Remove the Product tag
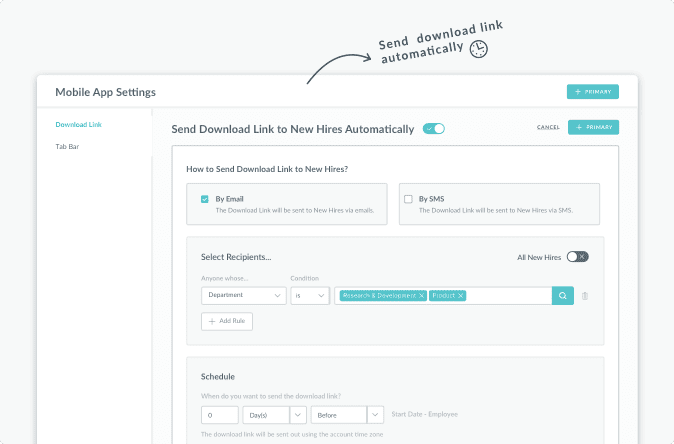Viewport: 674px width, 444px height. [460, 296]
